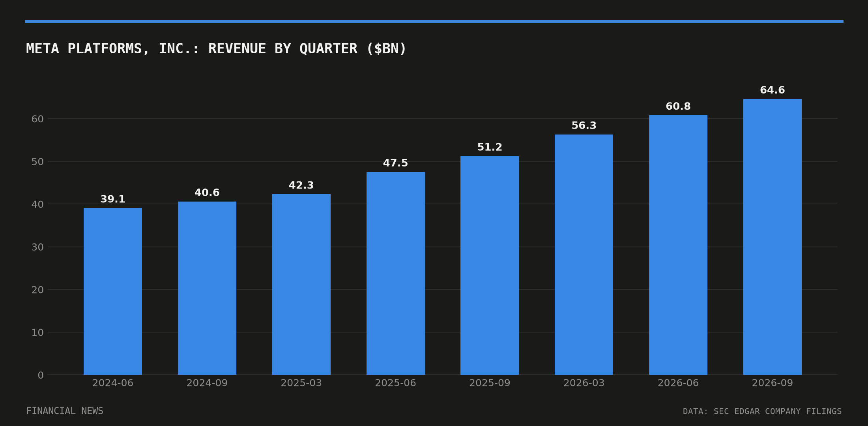Click the 56.3 value label
Screen dimensions: 868x426
tap(584, 126)
